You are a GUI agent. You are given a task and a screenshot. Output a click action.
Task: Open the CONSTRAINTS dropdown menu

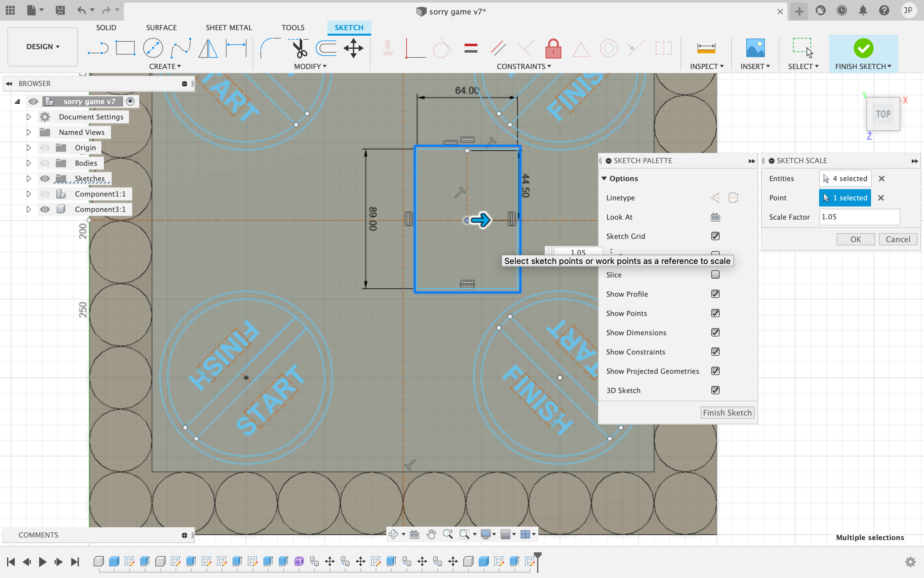(x=524, y=66)
